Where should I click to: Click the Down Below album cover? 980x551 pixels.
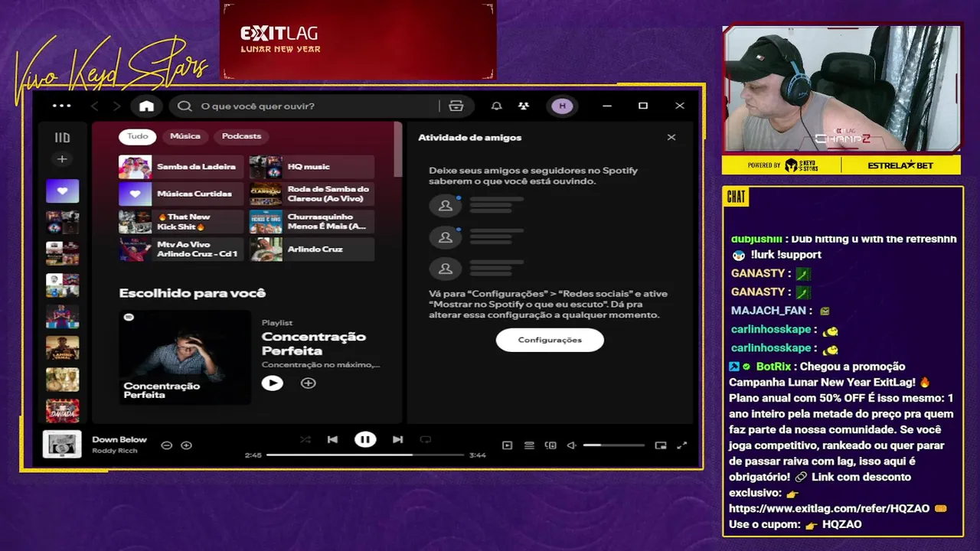62,445
